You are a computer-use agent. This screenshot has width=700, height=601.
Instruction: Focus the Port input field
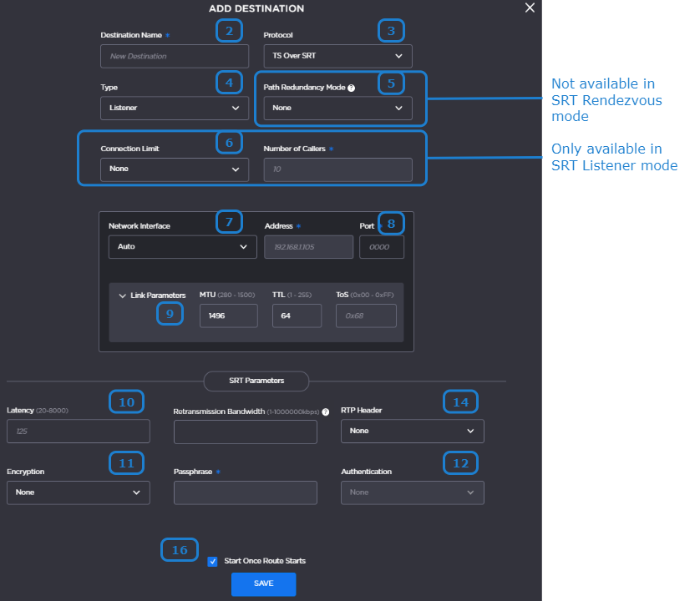[x=382, y=247]
